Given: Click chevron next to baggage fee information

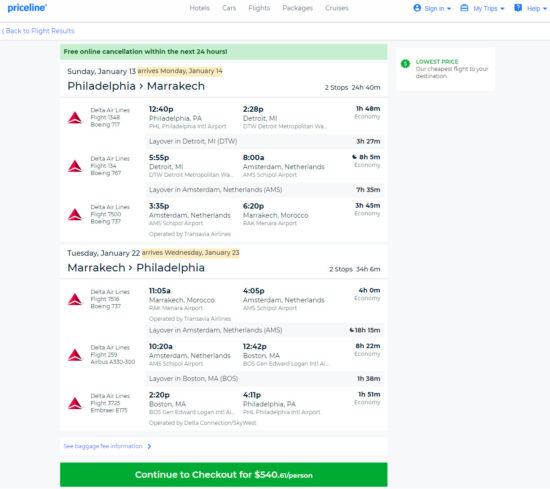Looking at the screenshot, I should 149,446.
